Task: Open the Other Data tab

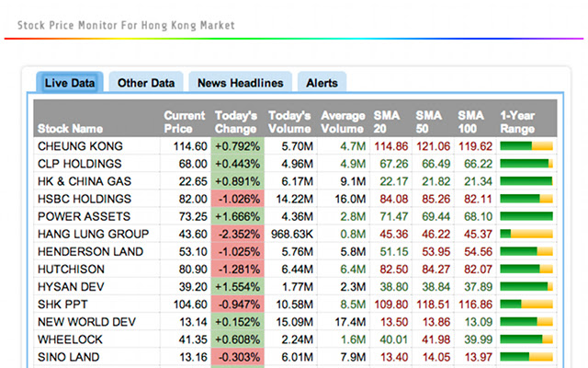Action: (x=146, y=83)
